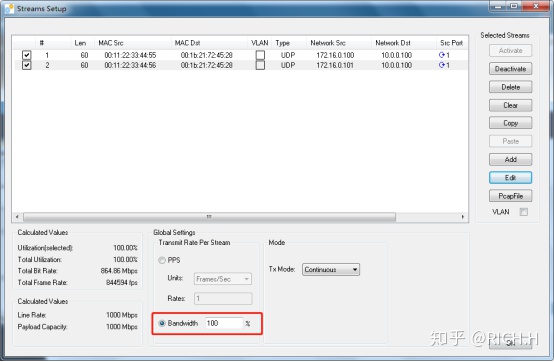Image resolution: width=554 pixels, height=362 pixels.
Task: Select network source 172.16.0.101 cell
Action: 335,65
